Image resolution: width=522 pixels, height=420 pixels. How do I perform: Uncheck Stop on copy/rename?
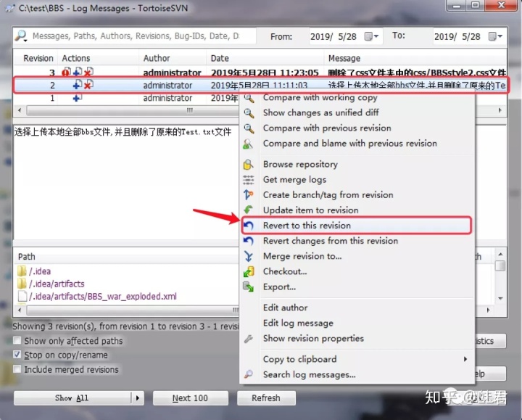pos(17,355)
